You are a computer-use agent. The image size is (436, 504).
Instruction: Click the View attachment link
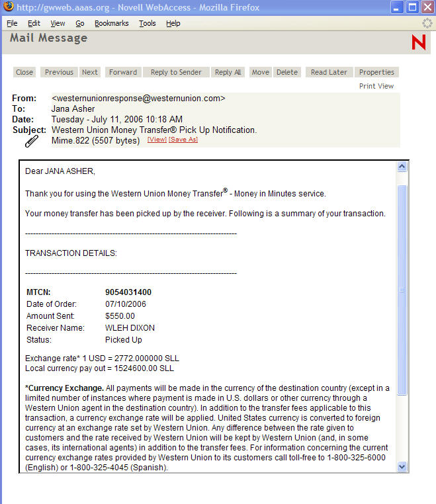[x=157, y=140]
